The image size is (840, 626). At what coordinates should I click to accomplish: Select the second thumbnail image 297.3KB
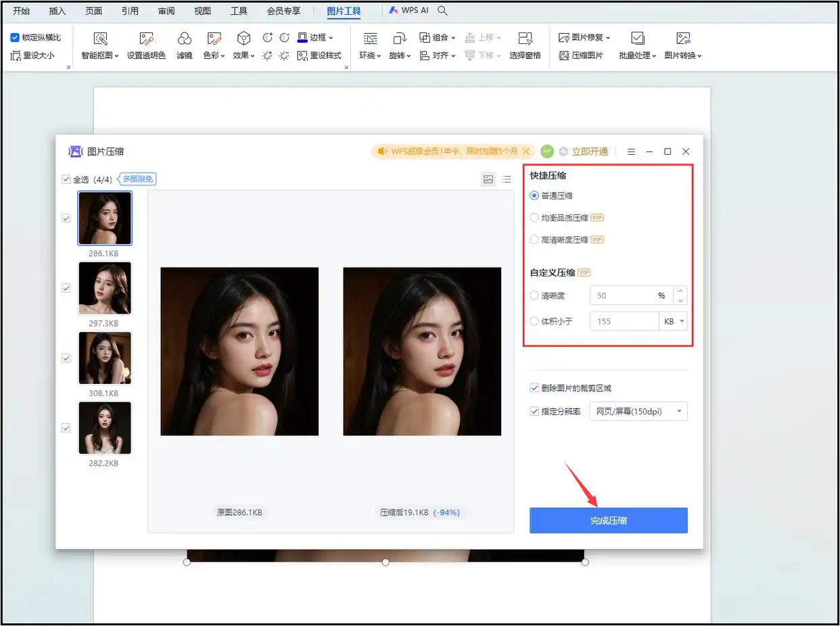(105, 288)
